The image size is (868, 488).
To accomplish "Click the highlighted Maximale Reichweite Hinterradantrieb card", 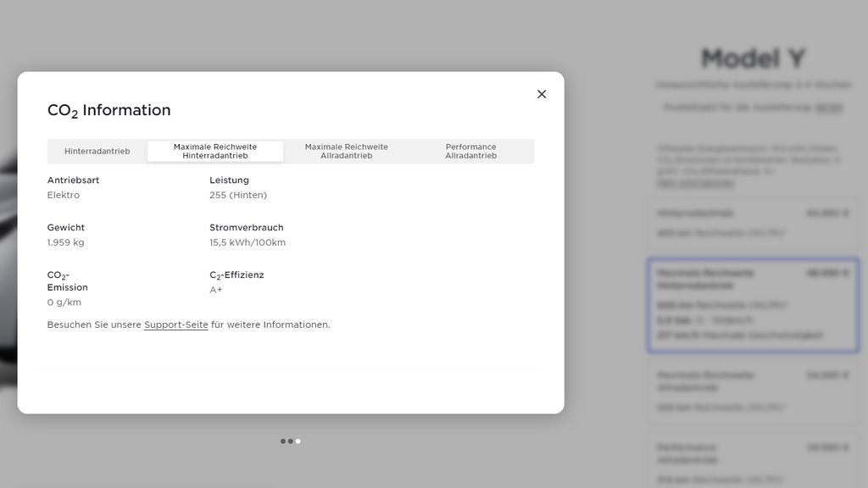I will [x=753, y=305].
